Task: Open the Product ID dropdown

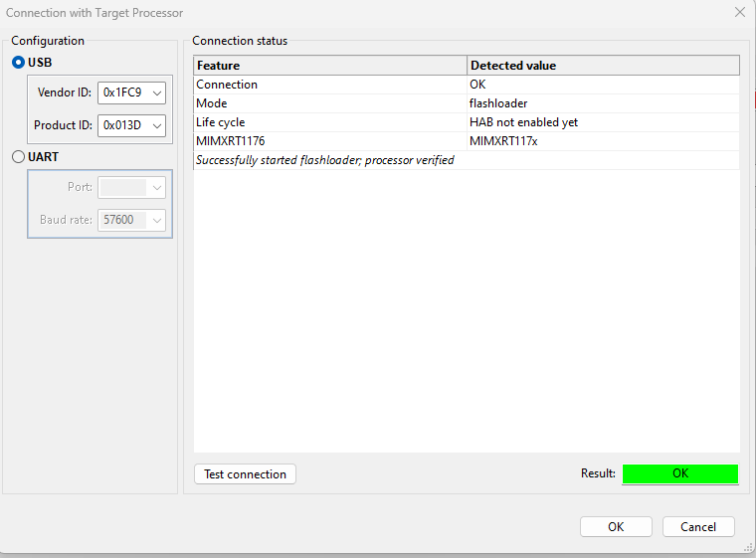Action: 157,125
